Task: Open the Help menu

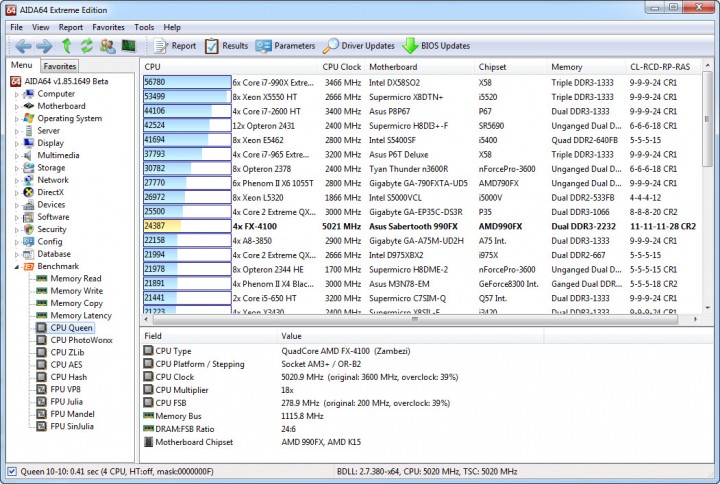Action: click(172, 27)
